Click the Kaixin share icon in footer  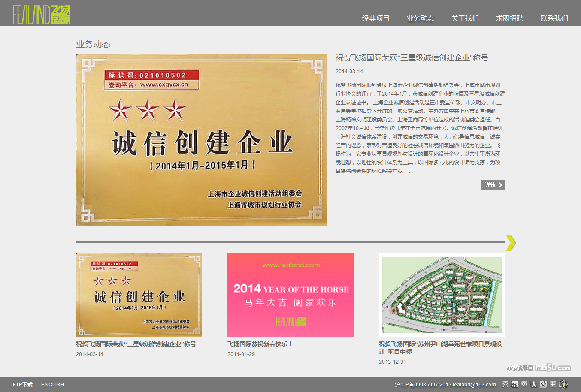coord(543,384)
